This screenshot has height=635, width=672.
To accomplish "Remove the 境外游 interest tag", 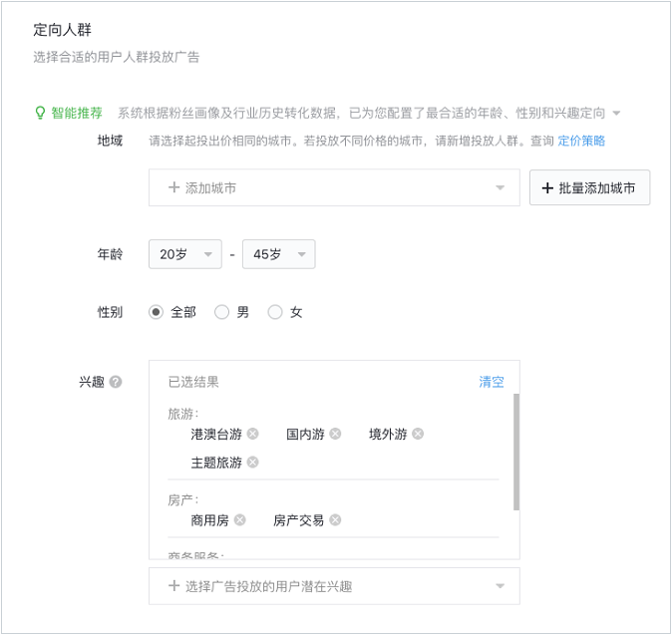I will coord(419,434).
